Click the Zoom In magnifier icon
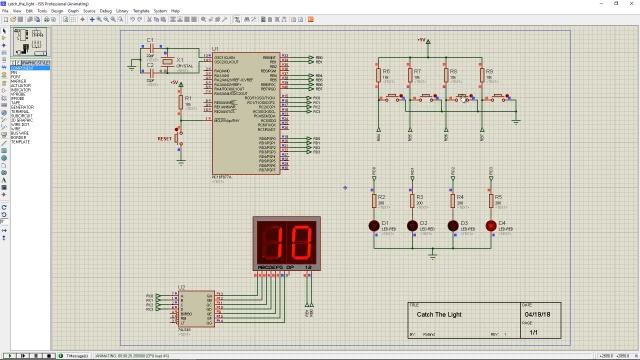Viewport: 640px width, 360px height. click(x=99, y=20)
